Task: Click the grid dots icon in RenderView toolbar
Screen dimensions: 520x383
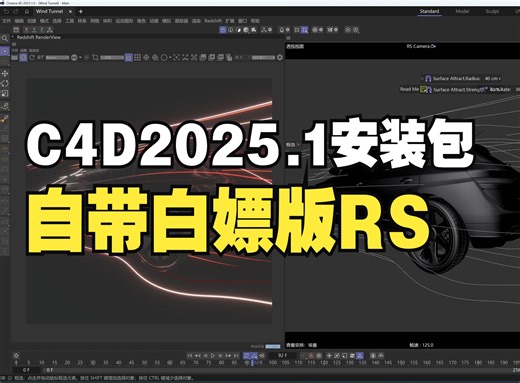Action: (x=137, y=57)
